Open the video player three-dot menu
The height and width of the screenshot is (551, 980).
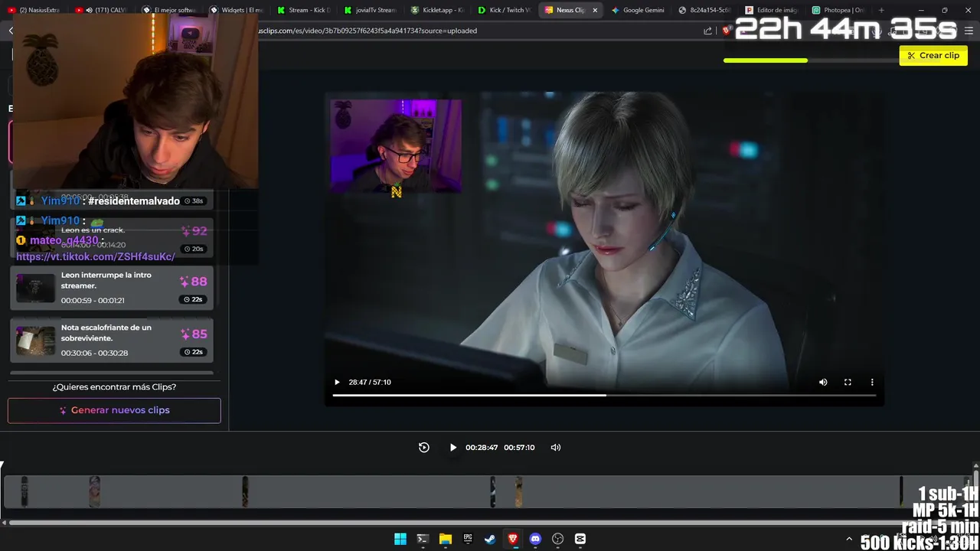click(x=872, y=382)
